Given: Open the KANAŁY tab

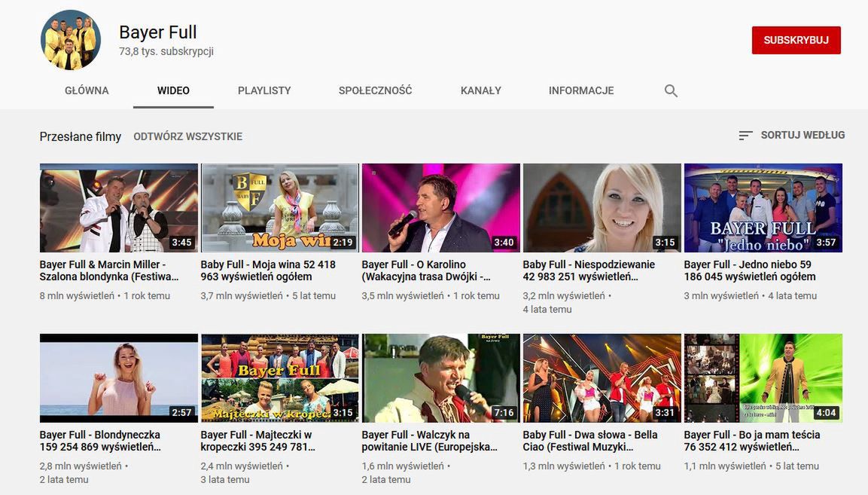Looking at the screenshot, I should tap(480, 90).
